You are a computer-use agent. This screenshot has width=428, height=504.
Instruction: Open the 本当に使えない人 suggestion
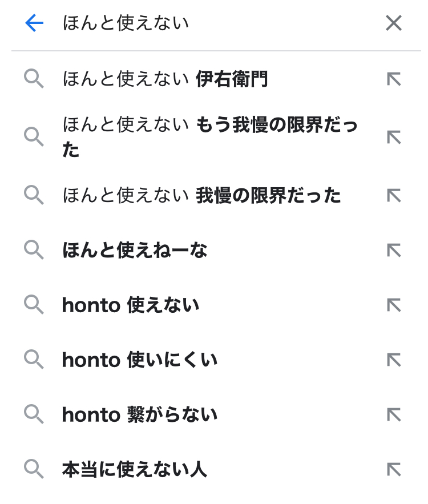point(134,470)
